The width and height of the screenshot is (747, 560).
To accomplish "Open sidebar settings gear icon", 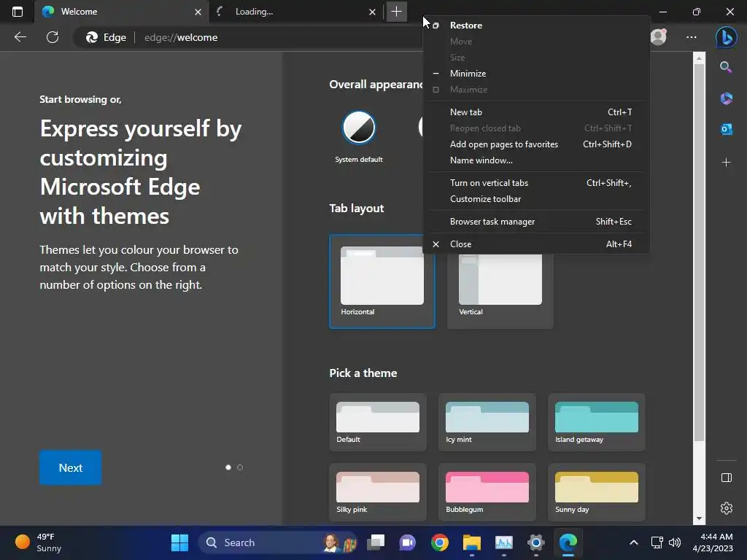I will 726,508.
